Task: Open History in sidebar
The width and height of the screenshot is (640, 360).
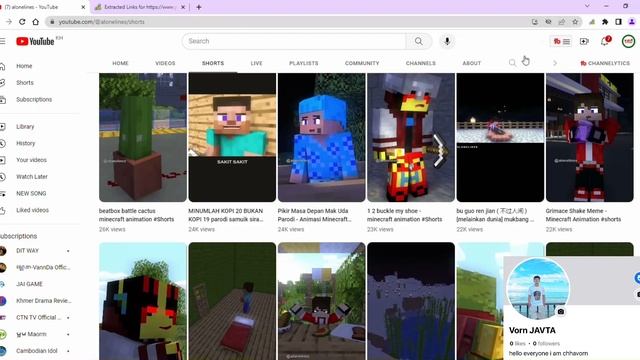Action: (25, 143)
